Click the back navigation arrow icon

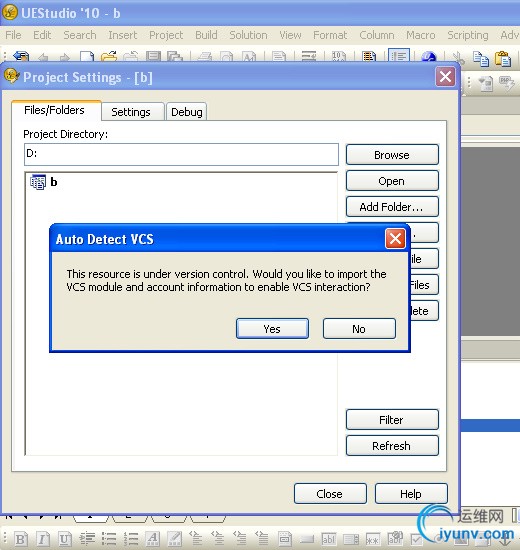(43, 57)
